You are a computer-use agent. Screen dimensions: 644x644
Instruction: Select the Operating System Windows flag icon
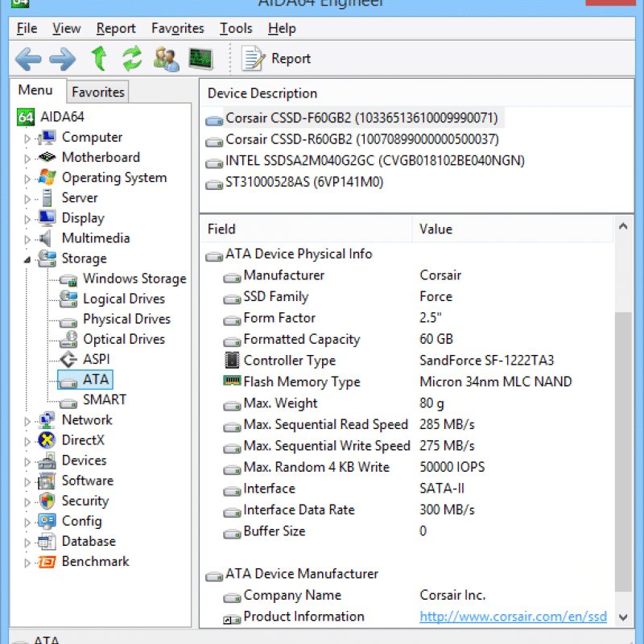click(47, 177)
